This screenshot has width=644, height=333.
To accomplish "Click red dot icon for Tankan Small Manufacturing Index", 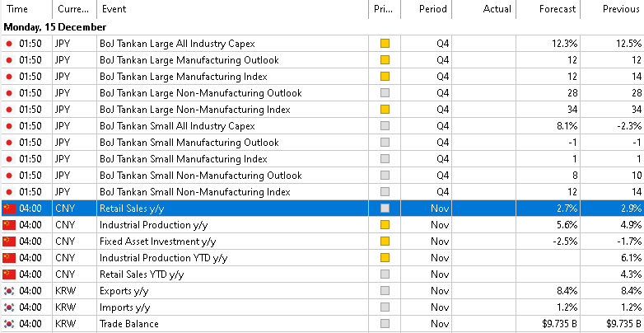I will coord(9,159).
